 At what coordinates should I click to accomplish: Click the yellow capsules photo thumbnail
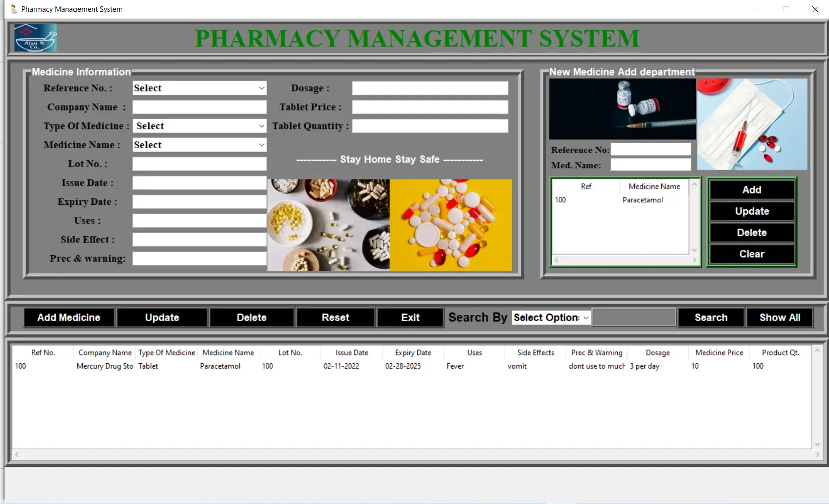[x=327, y=225]
